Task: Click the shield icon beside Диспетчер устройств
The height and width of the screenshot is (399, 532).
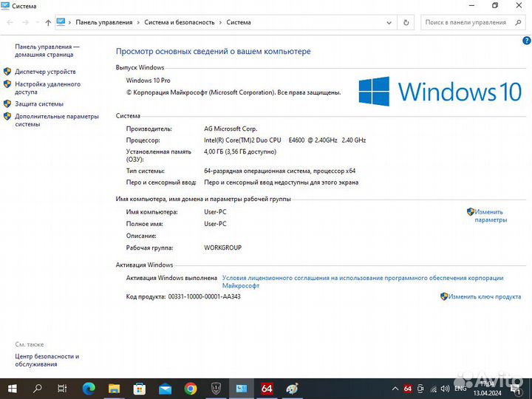Action: click(x=7, y=71)
